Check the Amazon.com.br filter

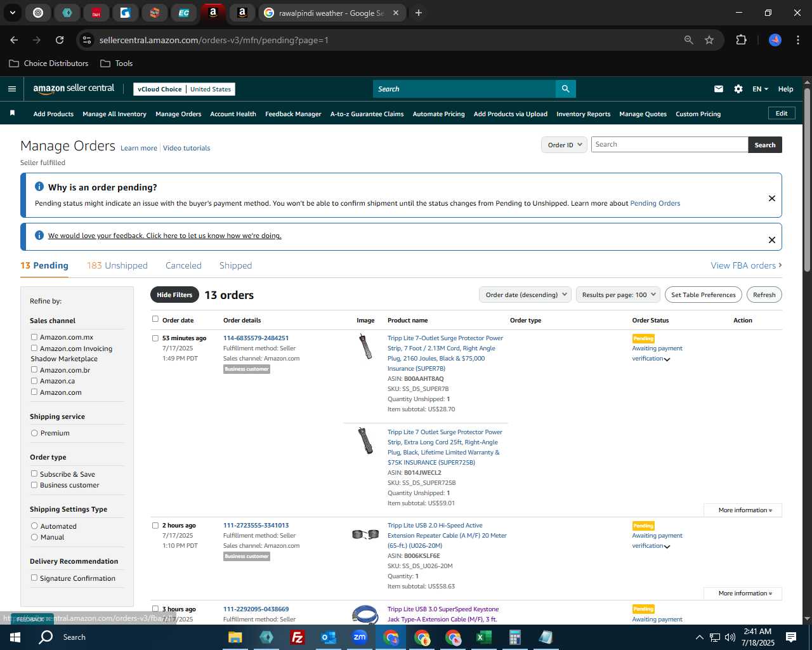[x=34, y=369]
